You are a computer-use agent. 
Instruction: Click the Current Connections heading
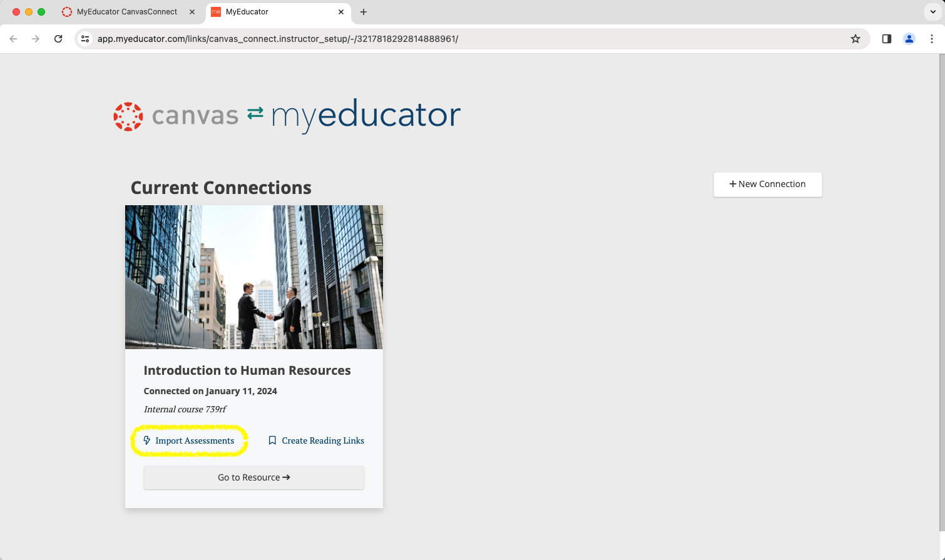[x=221, y=188]
